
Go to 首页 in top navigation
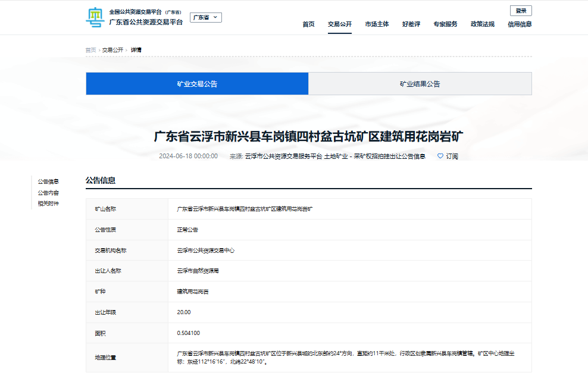308,24
